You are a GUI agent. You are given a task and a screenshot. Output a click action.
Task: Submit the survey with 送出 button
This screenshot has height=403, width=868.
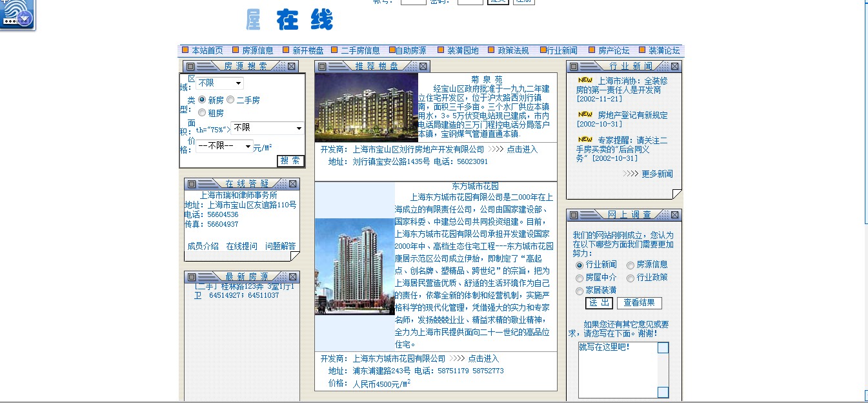pos(599,303)
